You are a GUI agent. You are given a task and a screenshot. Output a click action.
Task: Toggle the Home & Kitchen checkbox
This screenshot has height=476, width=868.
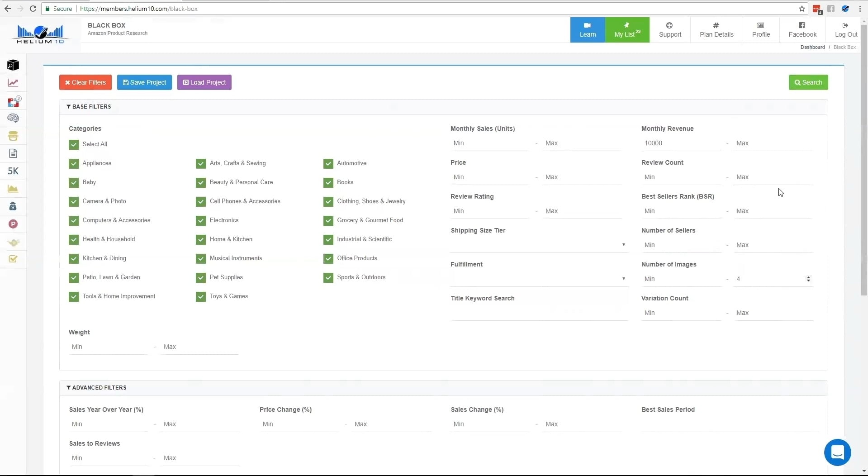201,239
